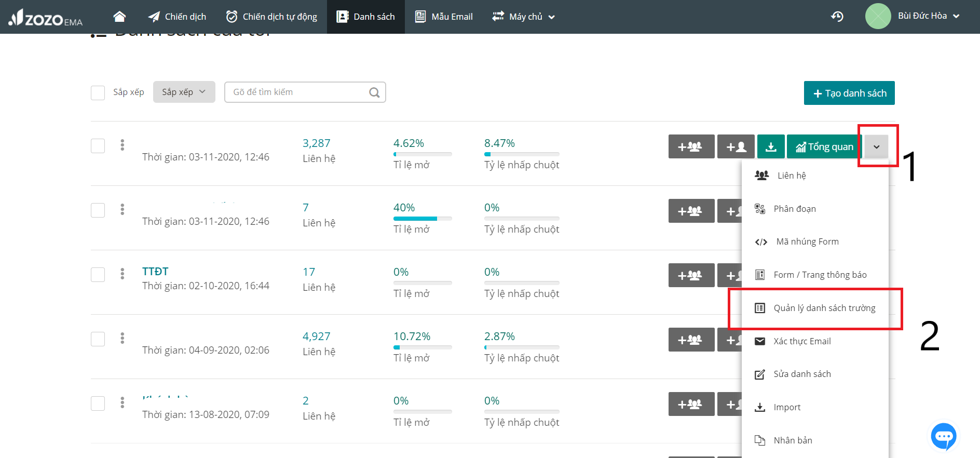Open Danh sách tab
Viewport: 980px width, 458px height.
pyautogui.click(x=366, y=17)
